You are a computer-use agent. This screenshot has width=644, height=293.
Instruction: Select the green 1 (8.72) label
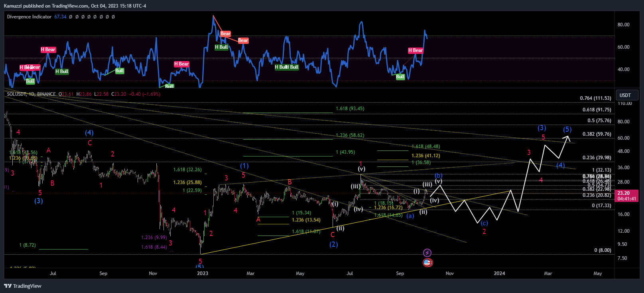pyautogui.click(x=28, y=245)
